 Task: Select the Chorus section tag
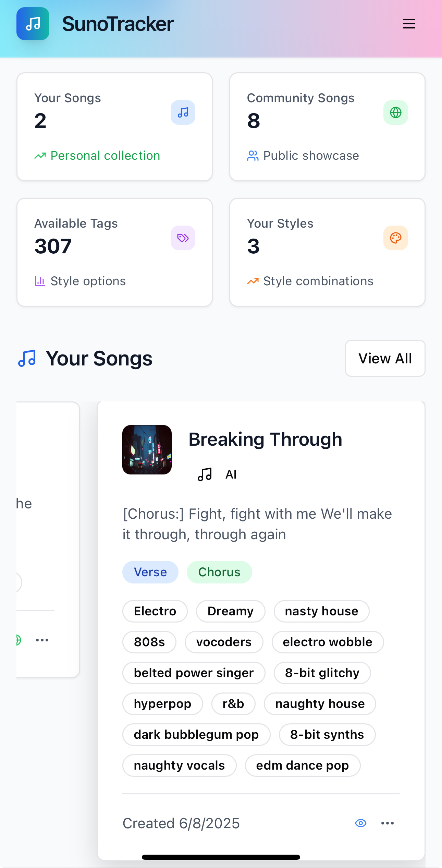tap(219, 572)
